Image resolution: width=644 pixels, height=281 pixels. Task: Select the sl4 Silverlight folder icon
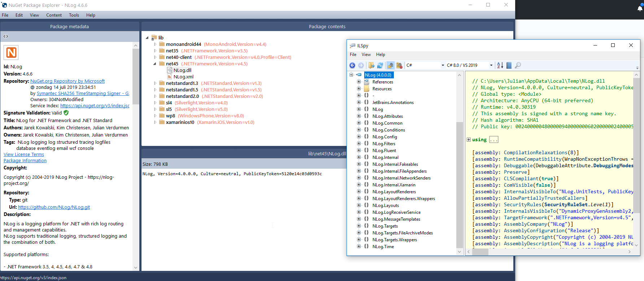[x=162, y=103]
